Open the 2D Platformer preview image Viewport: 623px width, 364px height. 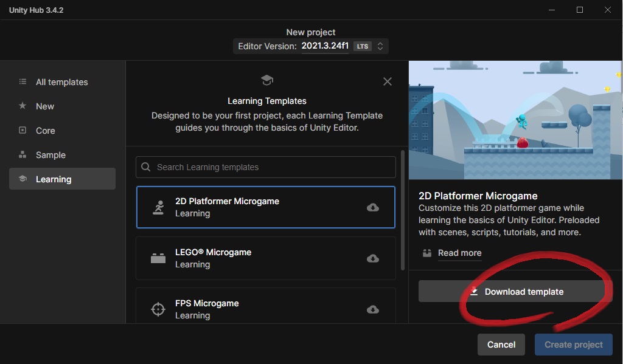point(515,120)
